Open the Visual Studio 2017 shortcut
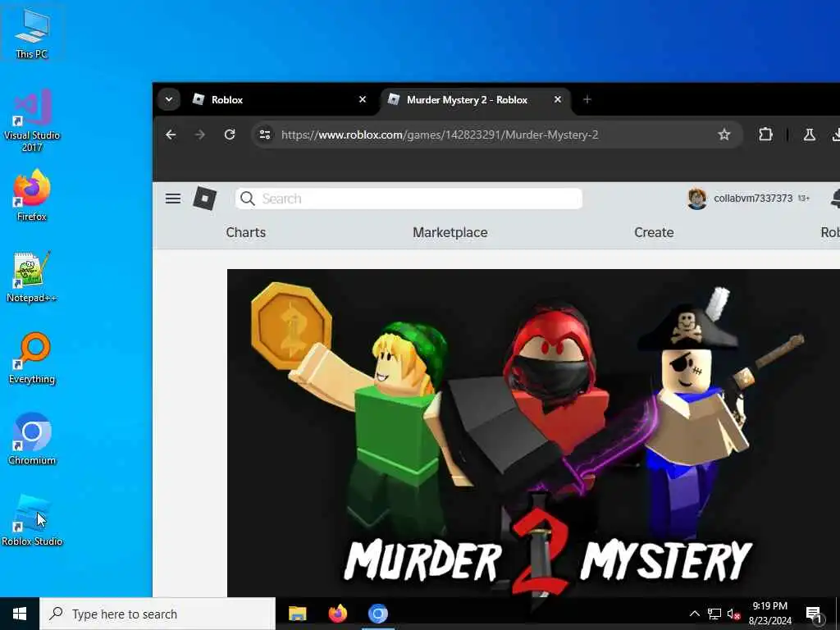Screen dimensions: 840x630 coord(32,120)
